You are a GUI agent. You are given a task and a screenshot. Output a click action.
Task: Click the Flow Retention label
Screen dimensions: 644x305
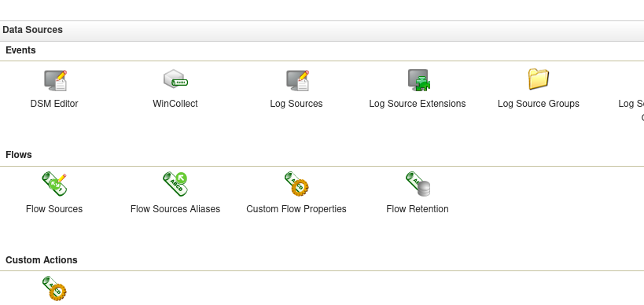(x=418, y=209)
